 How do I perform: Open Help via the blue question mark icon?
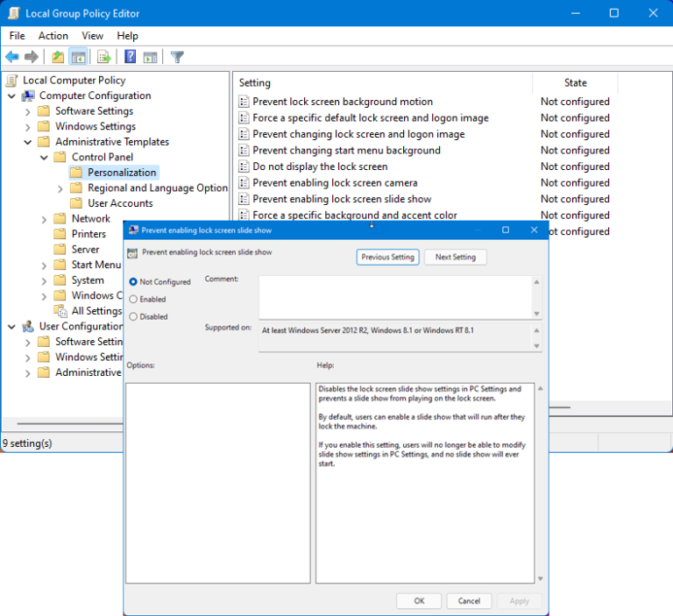(130, 57)
